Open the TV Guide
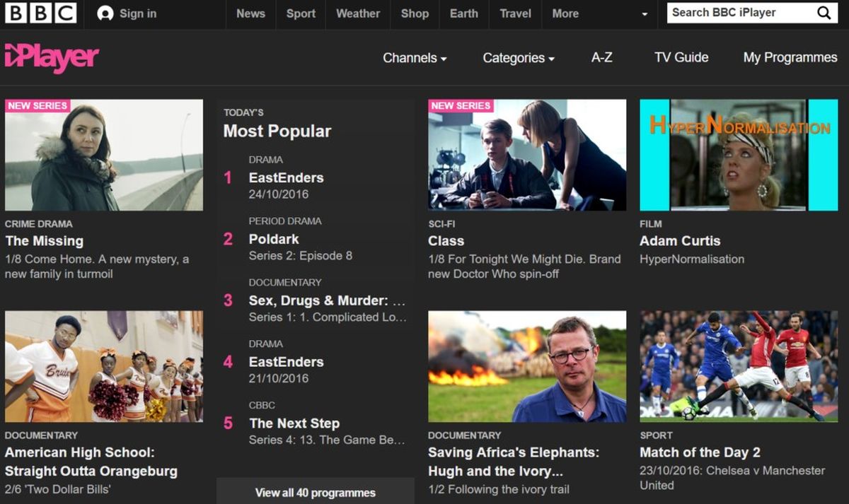Image resolution: width=849 pixels, height=504 pixels. click(681, 58)
